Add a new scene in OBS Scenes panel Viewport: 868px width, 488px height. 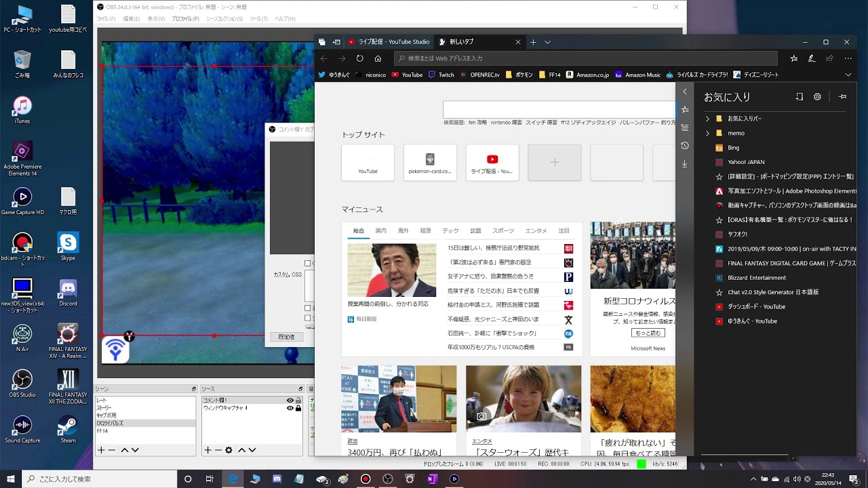tap(101, 450)
